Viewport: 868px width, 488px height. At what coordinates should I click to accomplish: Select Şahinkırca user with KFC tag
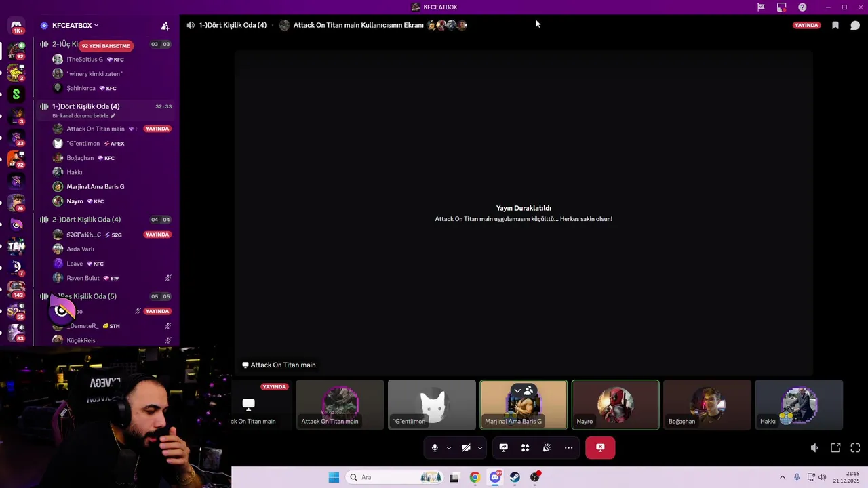pyautogui.click(x=81, y=88)
